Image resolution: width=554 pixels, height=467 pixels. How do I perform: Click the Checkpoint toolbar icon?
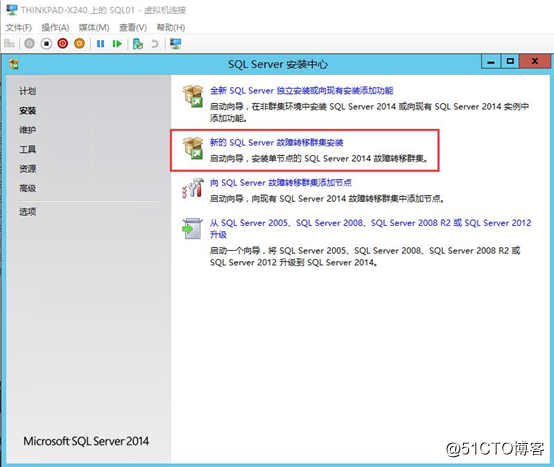(138, 44)
